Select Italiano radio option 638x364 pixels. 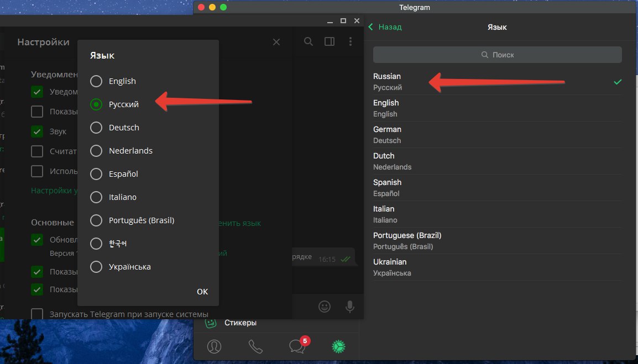coord(96,197)
